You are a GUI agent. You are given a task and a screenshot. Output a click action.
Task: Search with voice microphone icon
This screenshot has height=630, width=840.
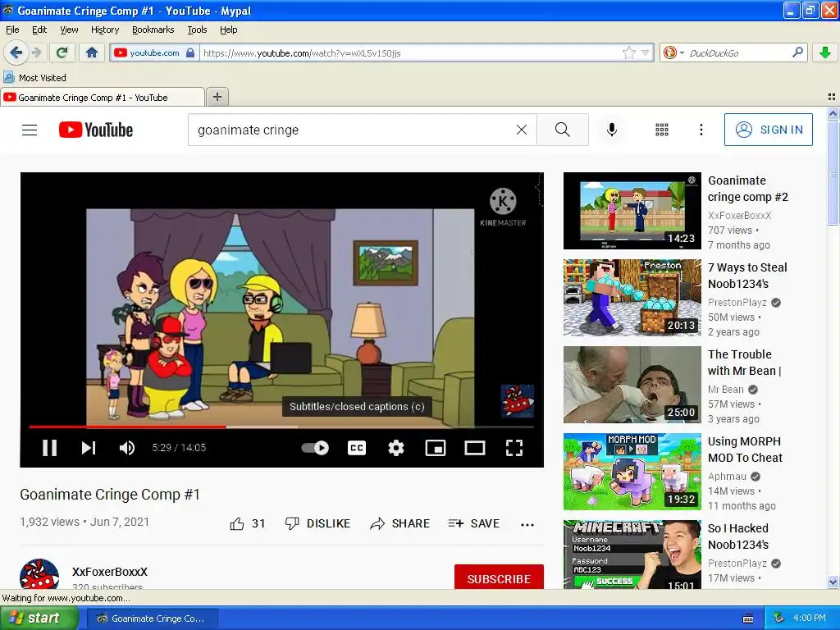tap(612, 130)
